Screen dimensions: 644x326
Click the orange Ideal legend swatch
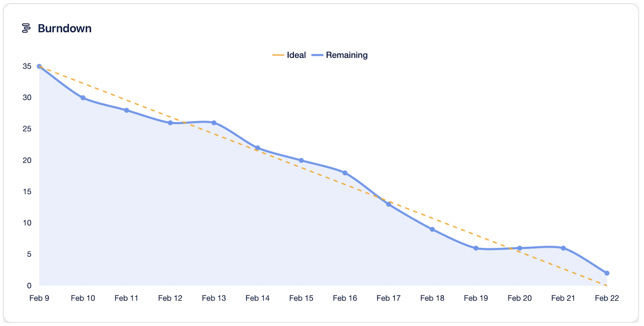click(x=278, y=55)
